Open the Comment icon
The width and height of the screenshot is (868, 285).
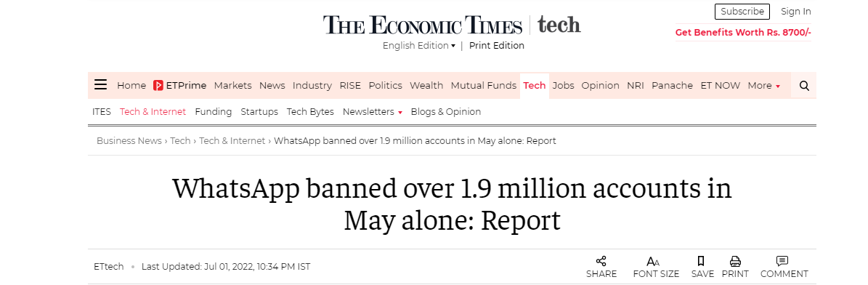coord(782,261)
